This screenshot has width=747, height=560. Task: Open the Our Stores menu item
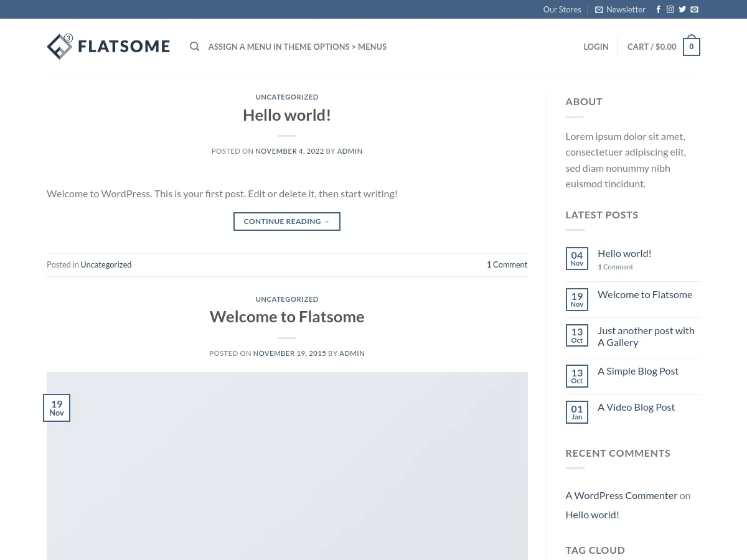pyautogui.click(x=561, y=9)
